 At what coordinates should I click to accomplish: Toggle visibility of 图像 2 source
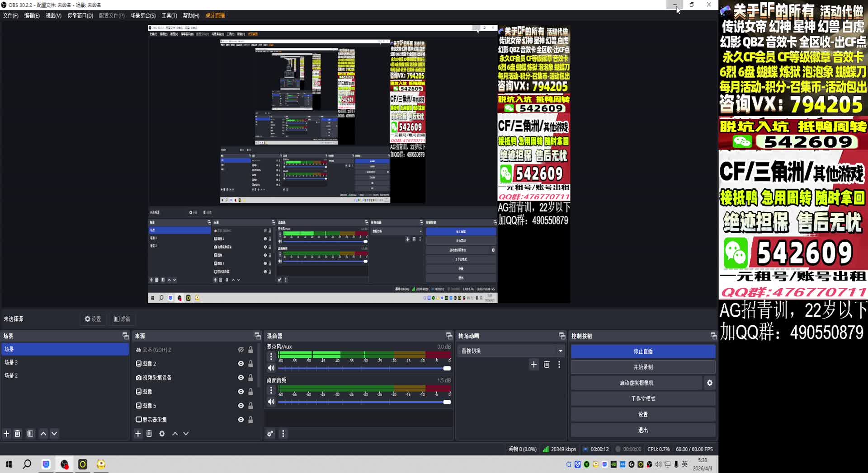[241, 364]
